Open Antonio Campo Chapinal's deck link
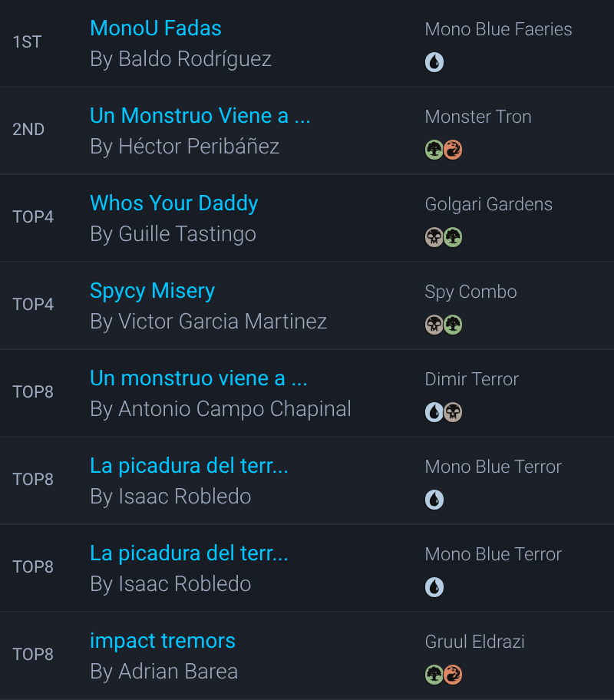The width and height of the screenshot is (614, 700). [198, 378]
